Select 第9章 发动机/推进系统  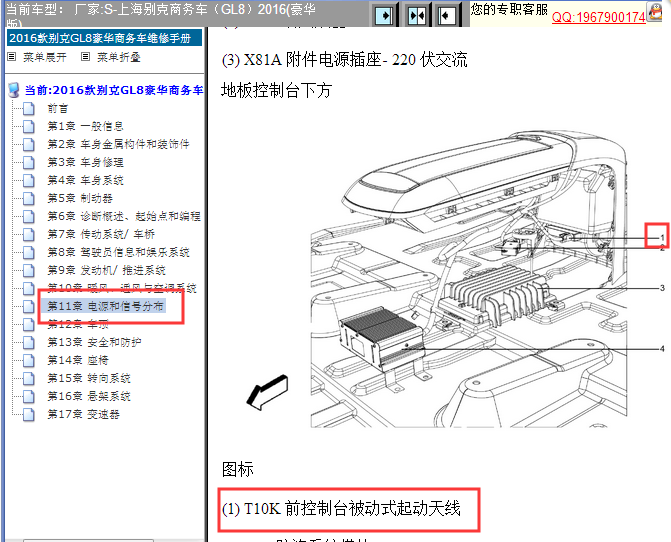106,270
